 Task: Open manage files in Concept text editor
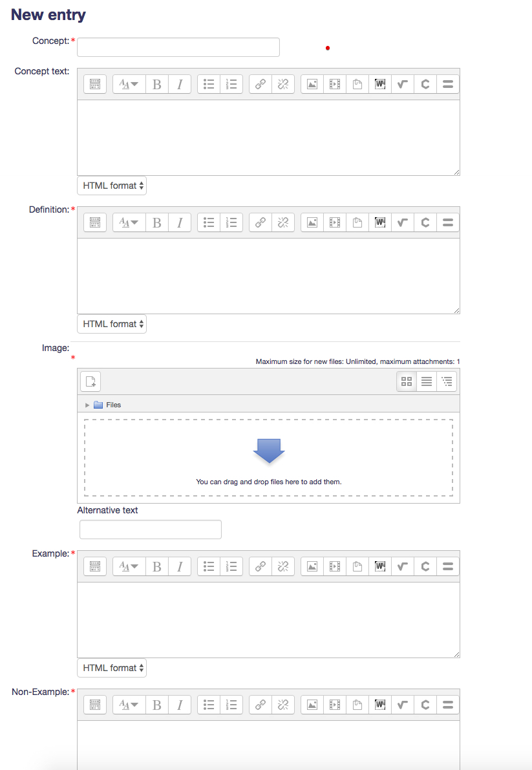click(x=357, y=84)
